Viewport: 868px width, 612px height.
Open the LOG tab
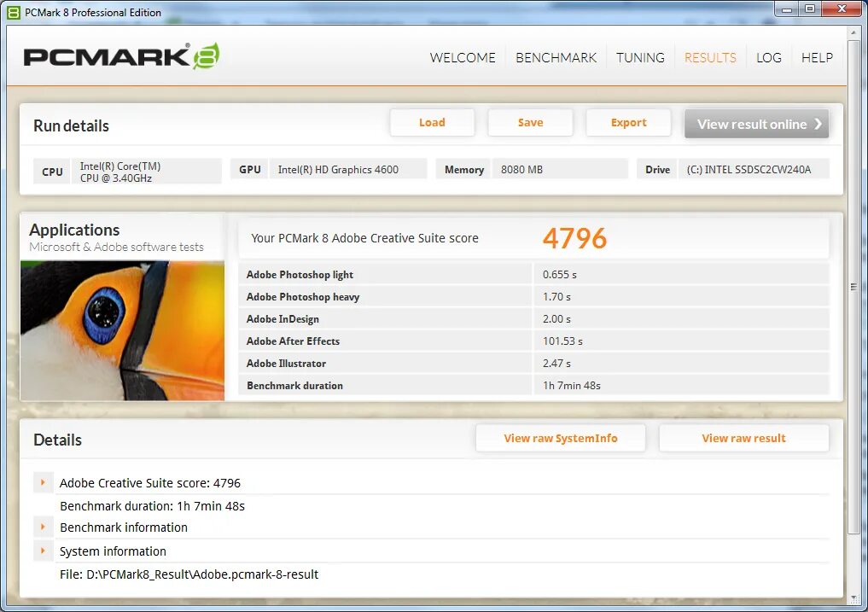coord(769,57)
